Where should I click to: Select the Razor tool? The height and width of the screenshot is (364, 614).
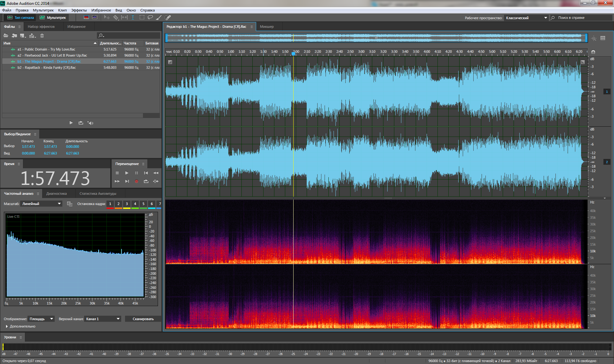pyautogui.click(x=116, y=17)
